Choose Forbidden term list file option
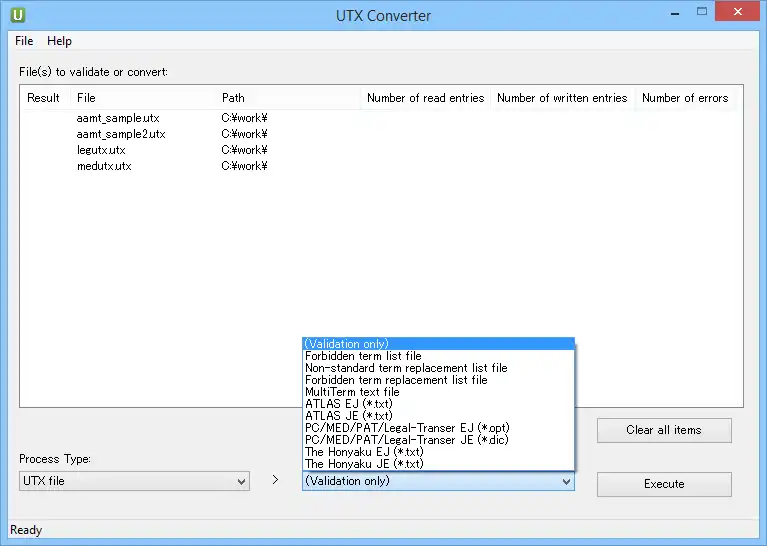The width and height of the screenshot is (767, 546). click(x=438, y=356)
